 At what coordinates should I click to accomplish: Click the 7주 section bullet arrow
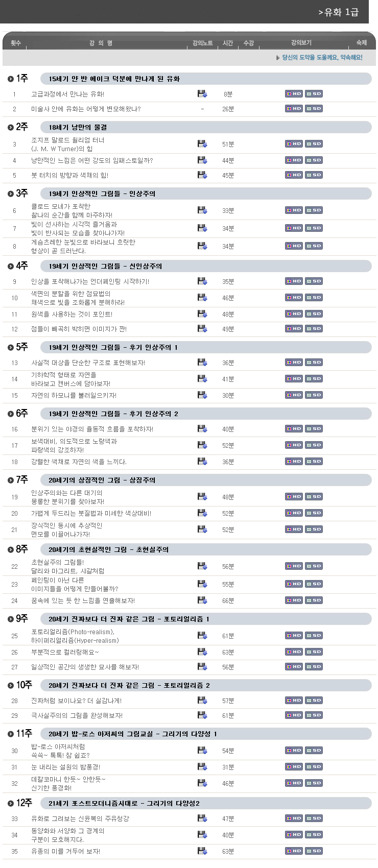(11, 480)
